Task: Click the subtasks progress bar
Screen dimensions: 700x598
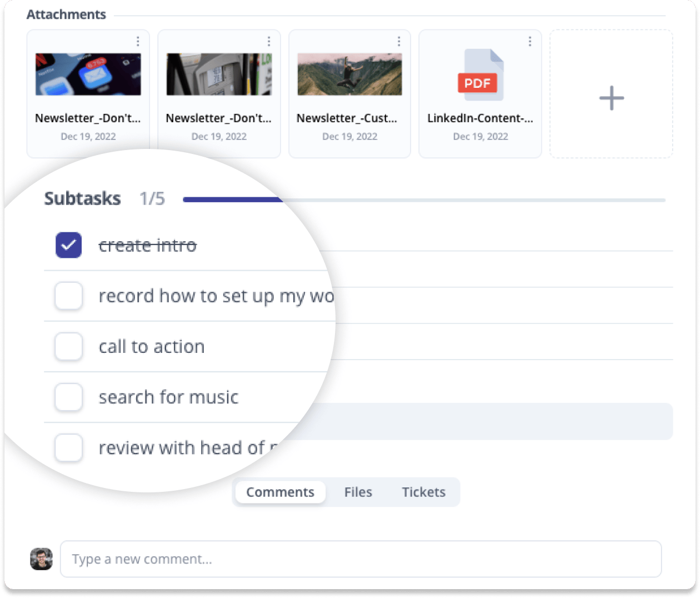Action: (424, 200)
